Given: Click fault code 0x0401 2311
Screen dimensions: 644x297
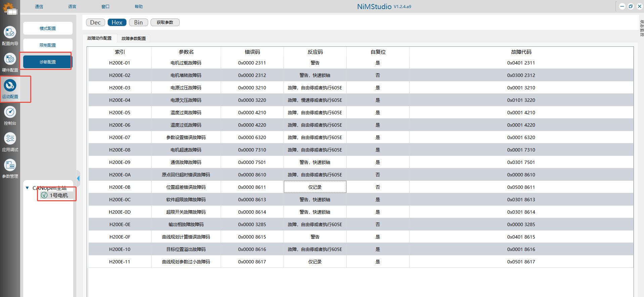Looking at the screenshot, I should tap(521, 62).
